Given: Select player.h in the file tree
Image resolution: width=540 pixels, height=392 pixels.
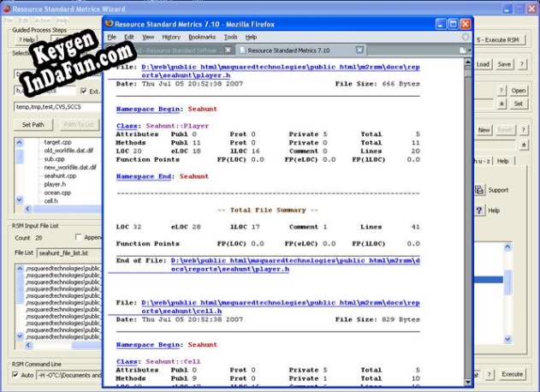Looking at the screenshot, I should [55, 184].
